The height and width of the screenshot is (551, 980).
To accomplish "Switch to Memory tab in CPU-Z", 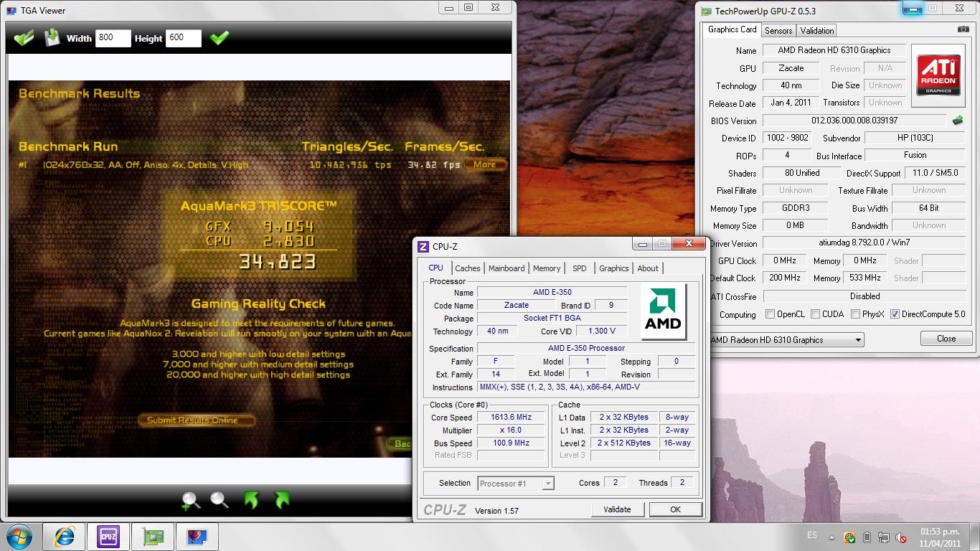I will tap(547, 268).
